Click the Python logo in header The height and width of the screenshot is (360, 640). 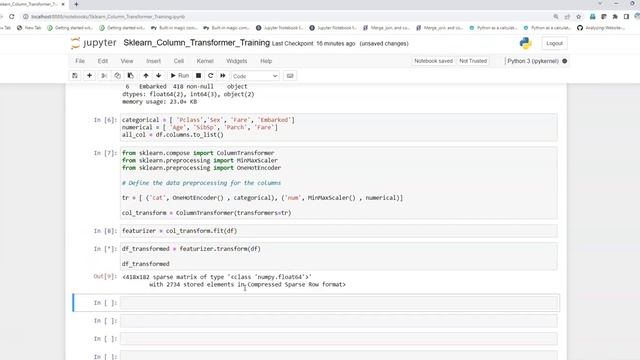coord(526,43)
